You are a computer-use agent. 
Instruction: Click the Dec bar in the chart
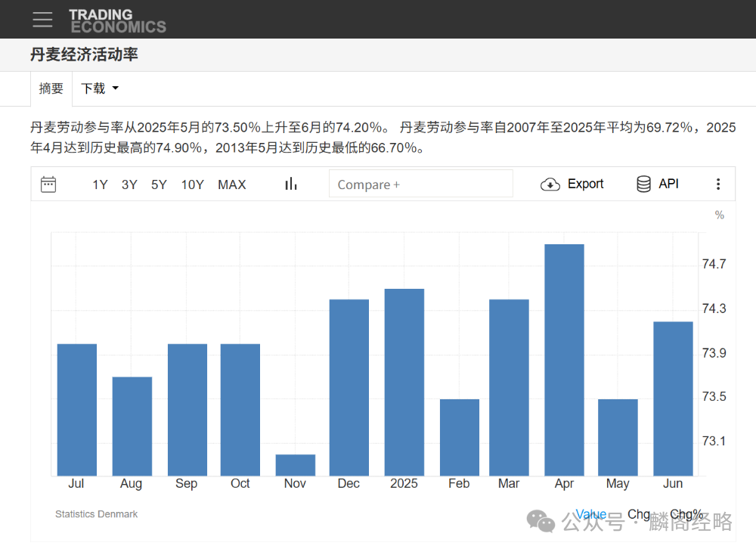349,388
